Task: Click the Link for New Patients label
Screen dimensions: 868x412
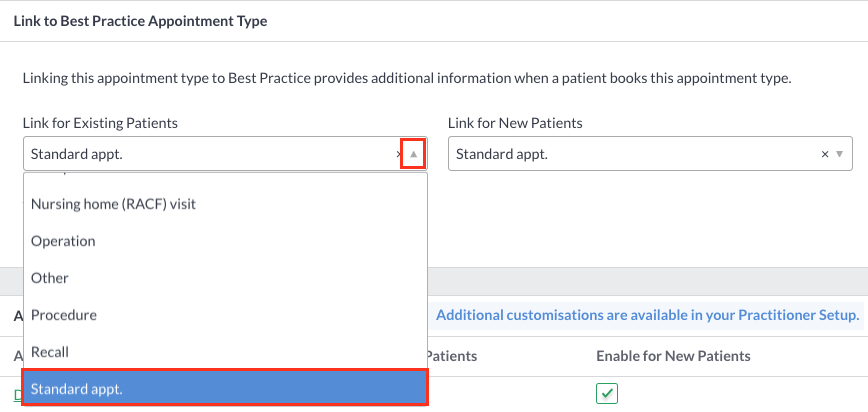Action: tap(515, 123)
